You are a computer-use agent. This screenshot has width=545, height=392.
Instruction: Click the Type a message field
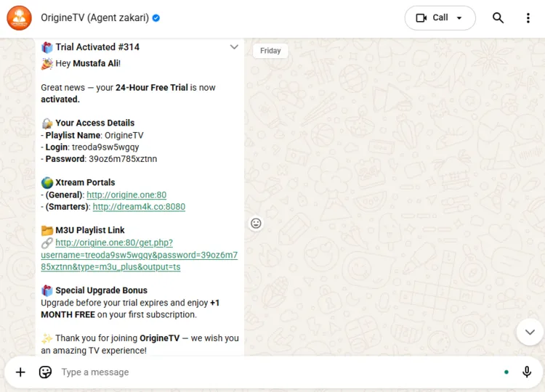click(276, 372)
